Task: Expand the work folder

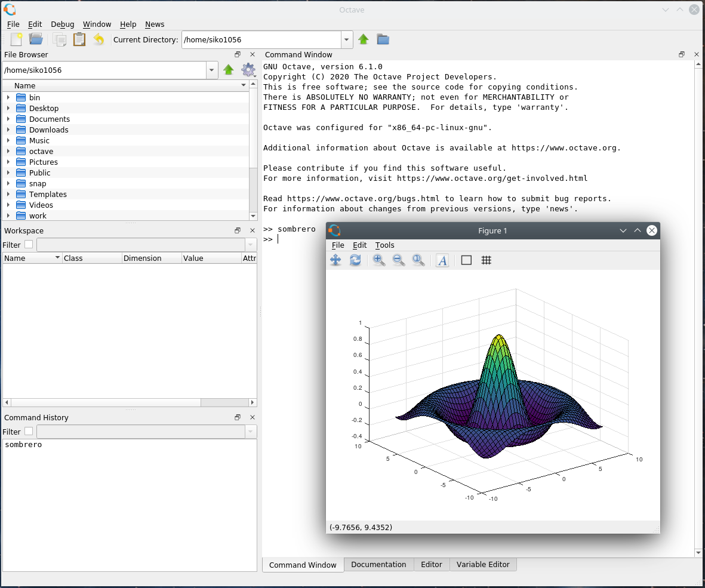Action: pos(8,216)
